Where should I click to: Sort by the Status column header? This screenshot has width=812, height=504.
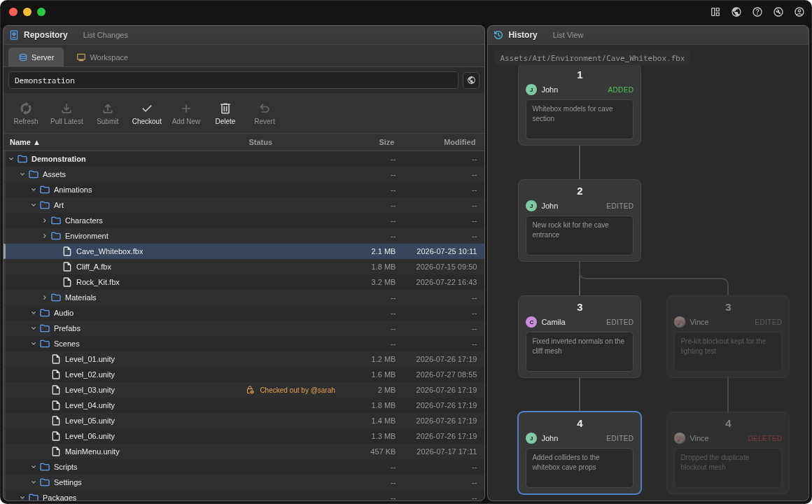point(260,142)
